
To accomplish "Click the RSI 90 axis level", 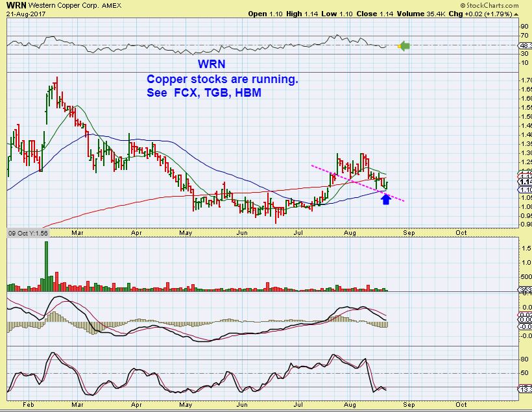I will (x=524, y=27).
